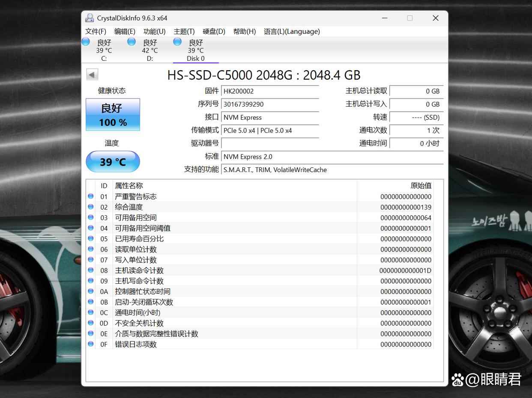Click the blue status orb for Disk 0
Viewport: 532px width, 398px height.
coord(178,42)
